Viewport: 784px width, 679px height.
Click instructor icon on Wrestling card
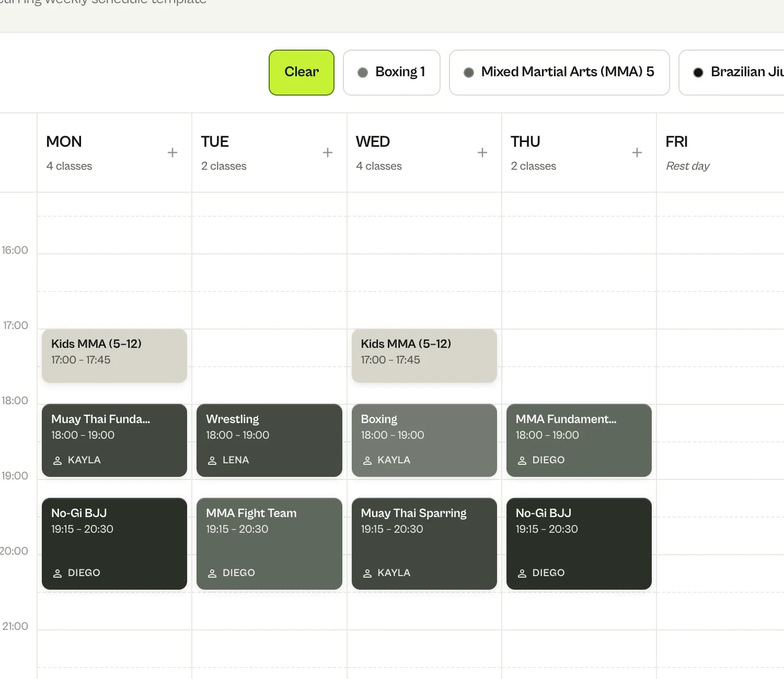point(212,461)
